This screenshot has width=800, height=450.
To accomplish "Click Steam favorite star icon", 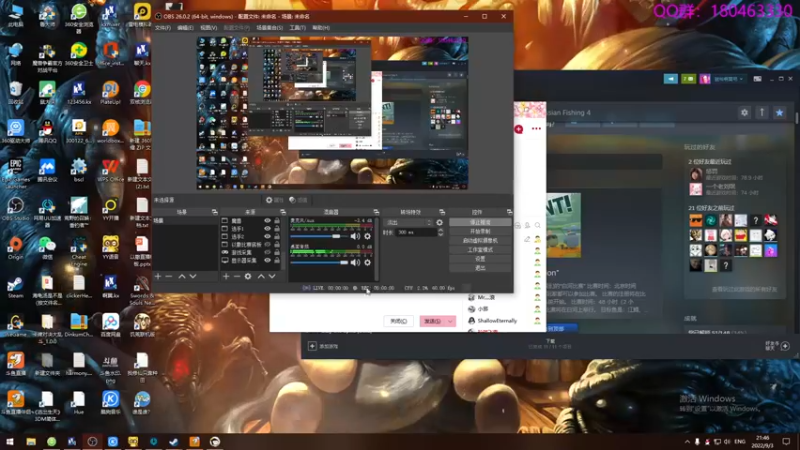I will (779, 112).
